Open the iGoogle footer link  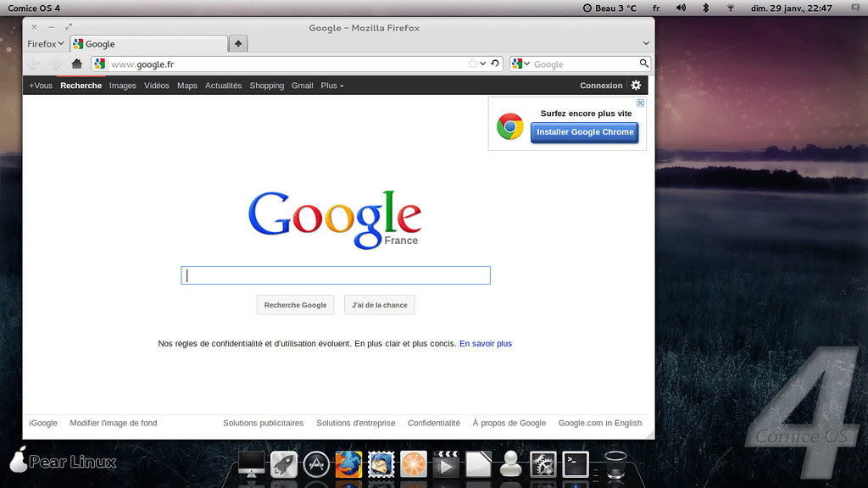tap(43, 423)
